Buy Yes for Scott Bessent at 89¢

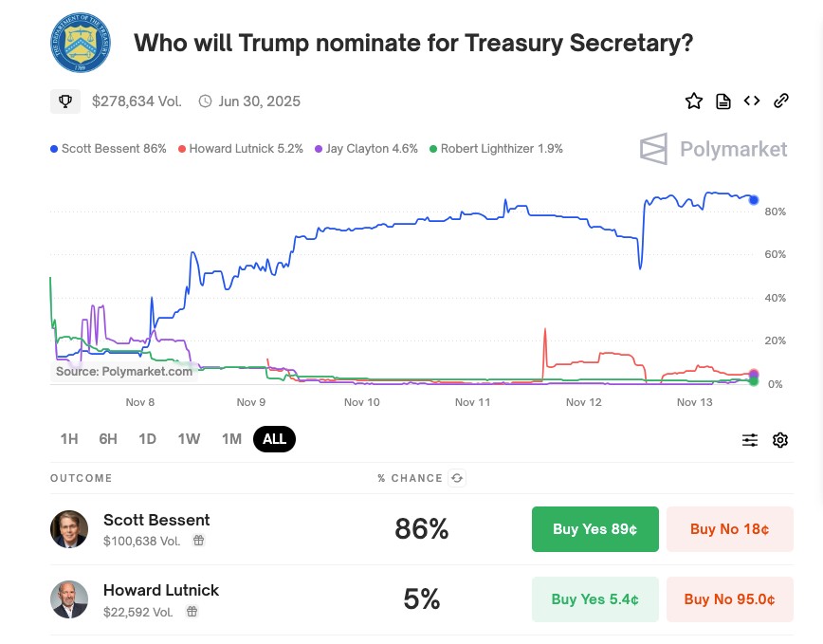pyautogui.click(x=594, y=529)
